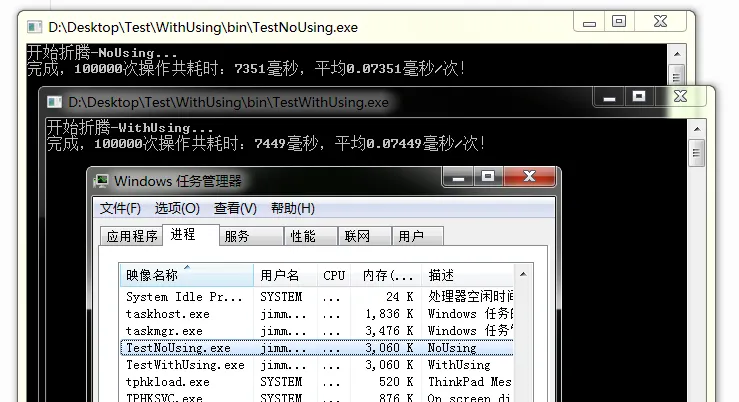Click the 7351毫秒 result line in NoUsing console
Screen dimensions: 739x402
(x=246, y=69)
